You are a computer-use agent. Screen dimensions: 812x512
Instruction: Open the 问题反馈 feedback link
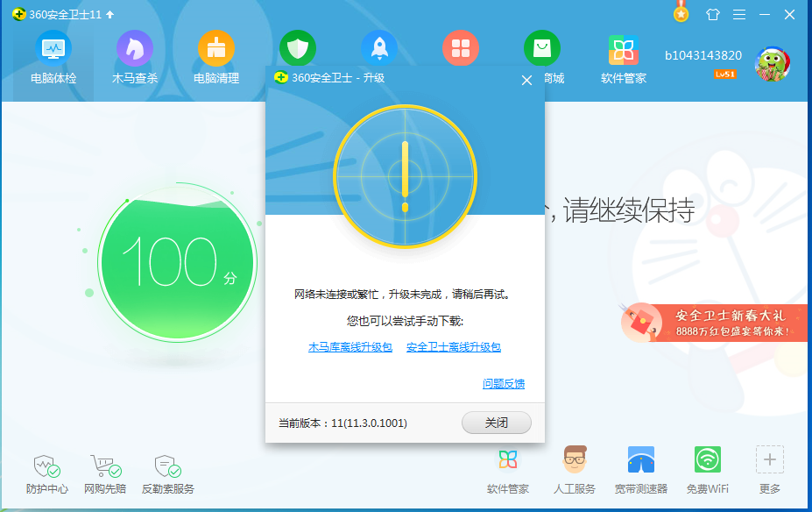[x=504, y=384]
